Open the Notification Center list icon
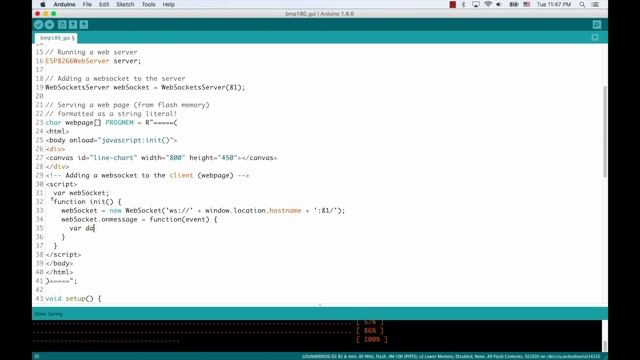This screenshot has height=360, width=640. click(x=595, y=4)
